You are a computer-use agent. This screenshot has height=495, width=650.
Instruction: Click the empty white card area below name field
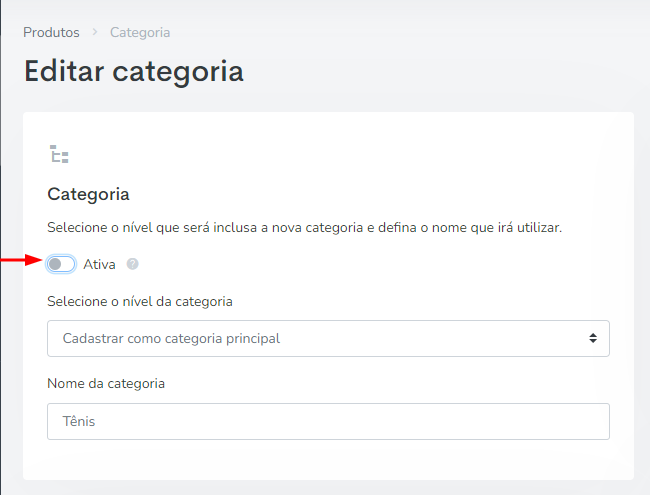(328, 459)
